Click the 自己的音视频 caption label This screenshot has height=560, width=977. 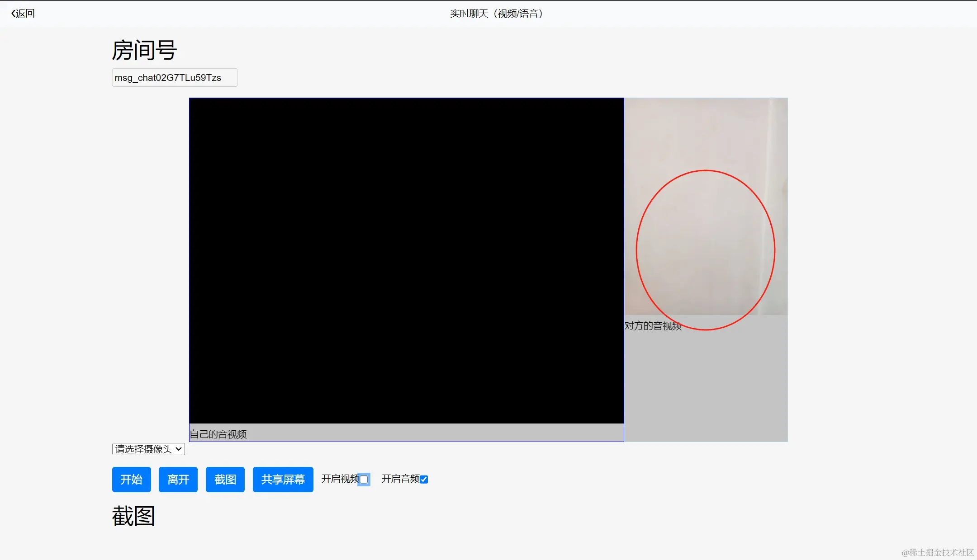218,433
